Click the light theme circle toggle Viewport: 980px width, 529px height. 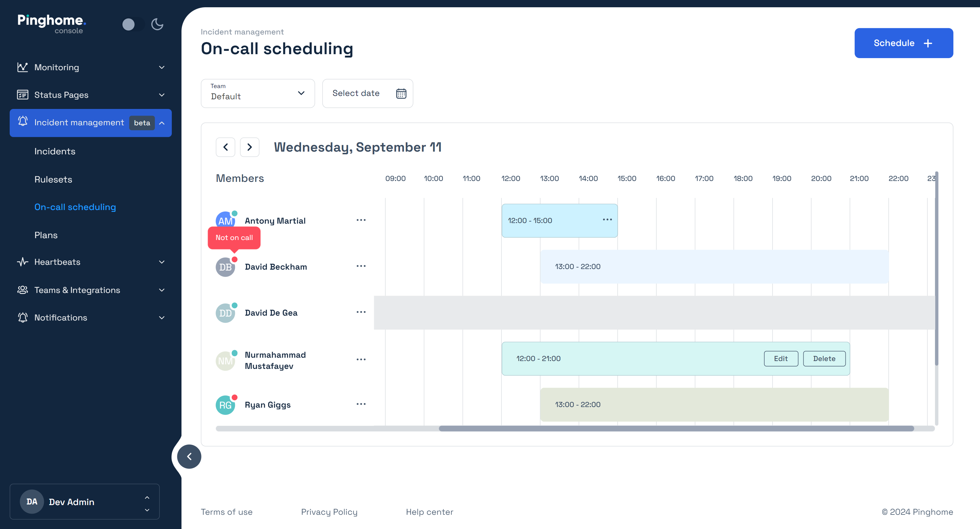pos(129,24)
